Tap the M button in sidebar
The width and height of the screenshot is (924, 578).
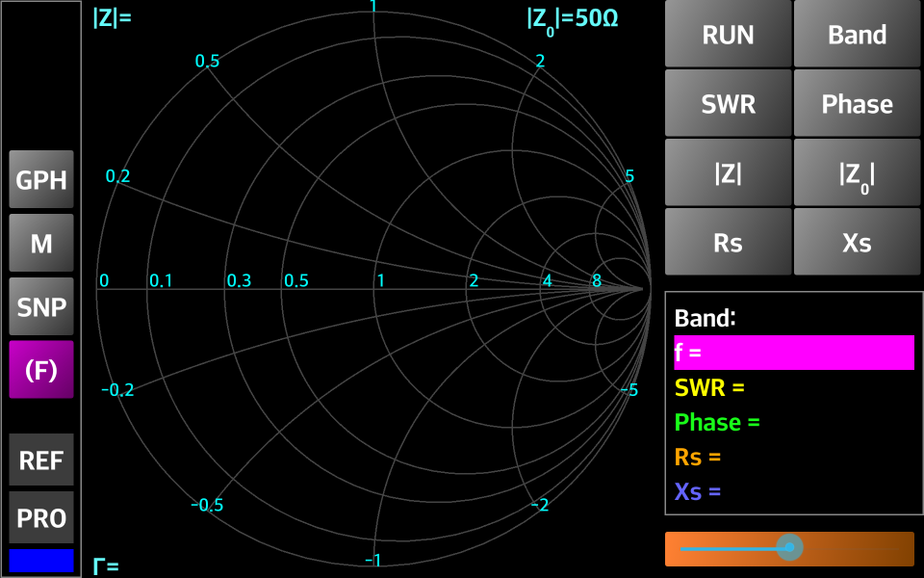(x=41, y=243)
